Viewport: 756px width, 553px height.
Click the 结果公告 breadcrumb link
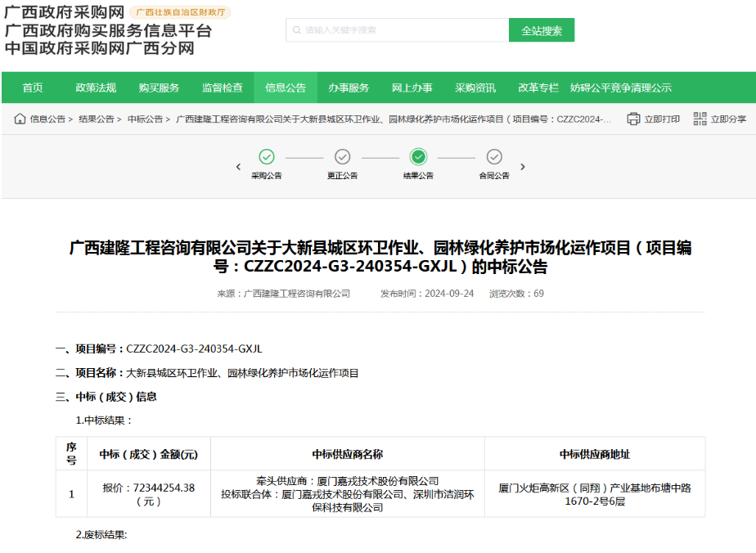click(x=97, y=119)
